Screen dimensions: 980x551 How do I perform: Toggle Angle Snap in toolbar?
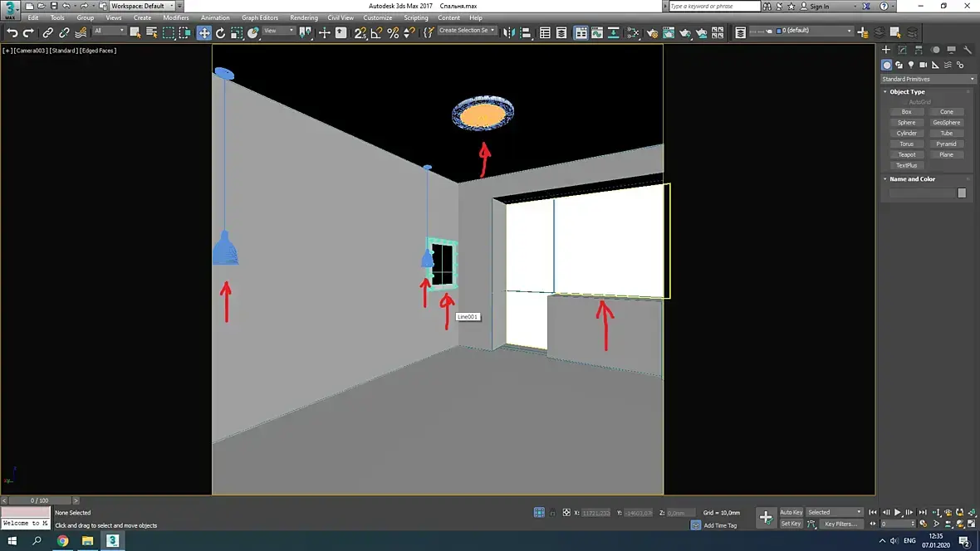[x=376, y=32]
